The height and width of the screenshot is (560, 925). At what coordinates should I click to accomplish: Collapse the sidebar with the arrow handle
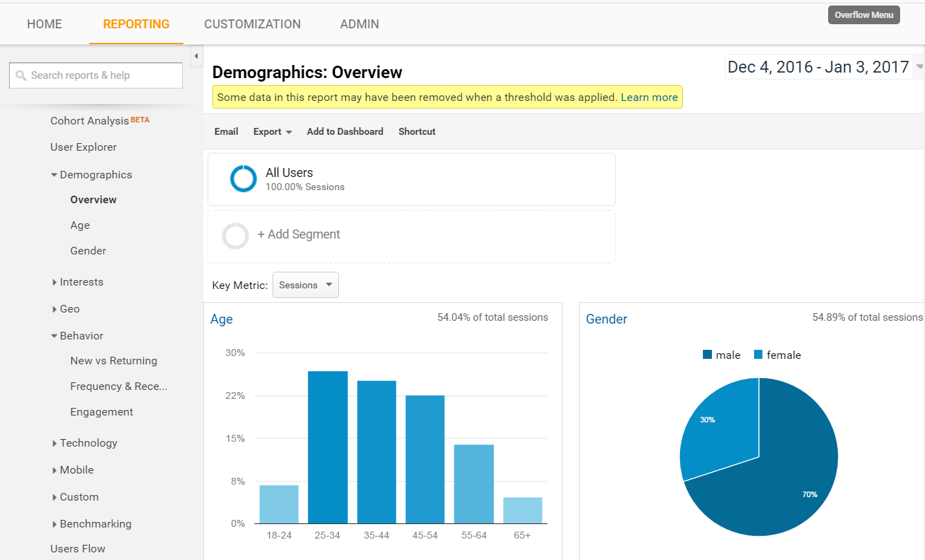point(196,55)
